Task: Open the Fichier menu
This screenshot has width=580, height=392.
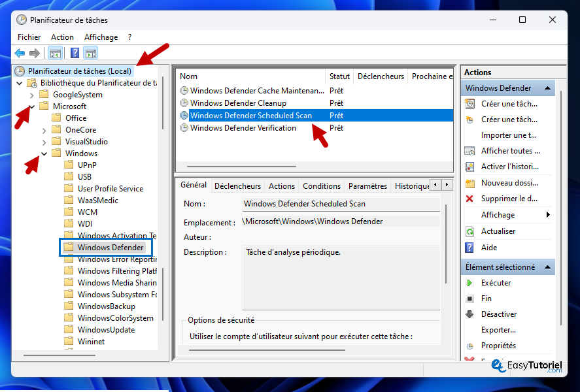Action: 29,37
